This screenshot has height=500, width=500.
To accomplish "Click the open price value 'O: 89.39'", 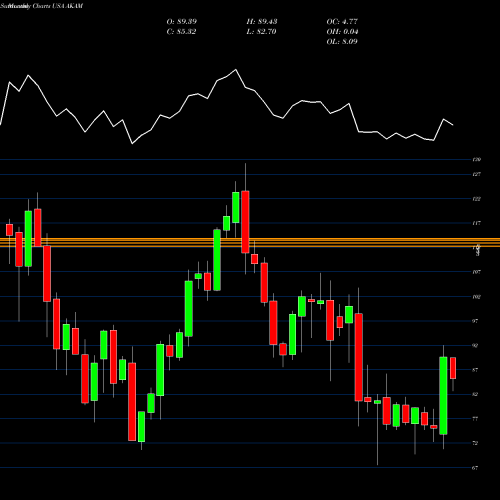I will click(x=182, y=22).
